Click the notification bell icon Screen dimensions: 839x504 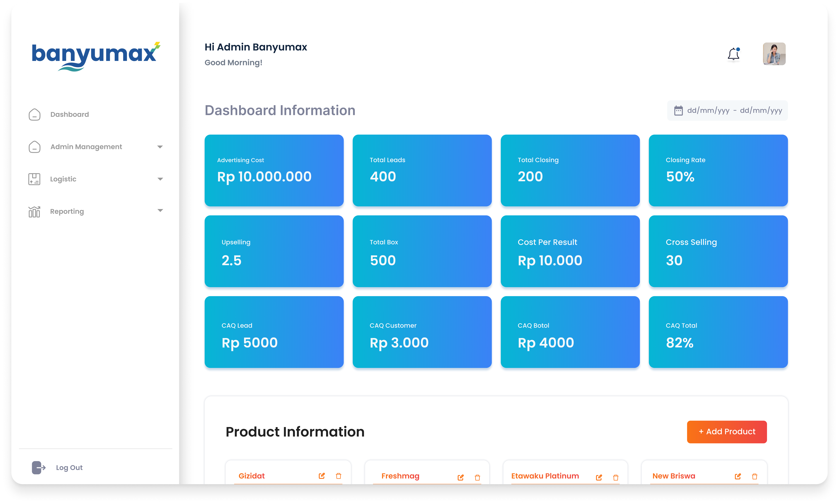pyautogui.click(x=733, y=54)
